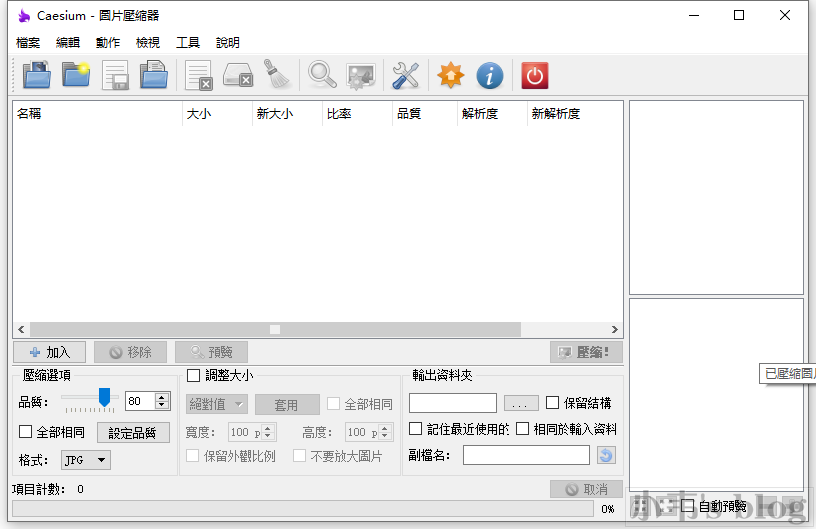Screen dimensions: 816x529
Task: Open the 編輯 menu
Action: point(68,43)
